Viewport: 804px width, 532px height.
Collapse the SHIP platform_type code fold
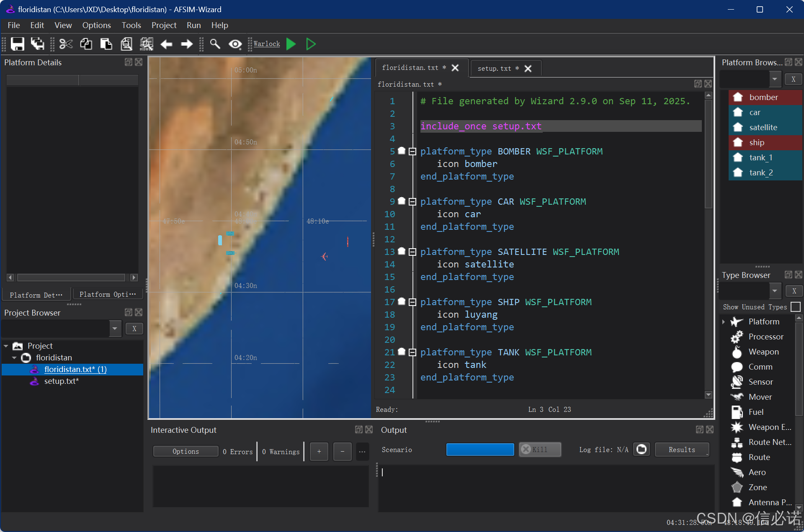(x=412, y=302)
